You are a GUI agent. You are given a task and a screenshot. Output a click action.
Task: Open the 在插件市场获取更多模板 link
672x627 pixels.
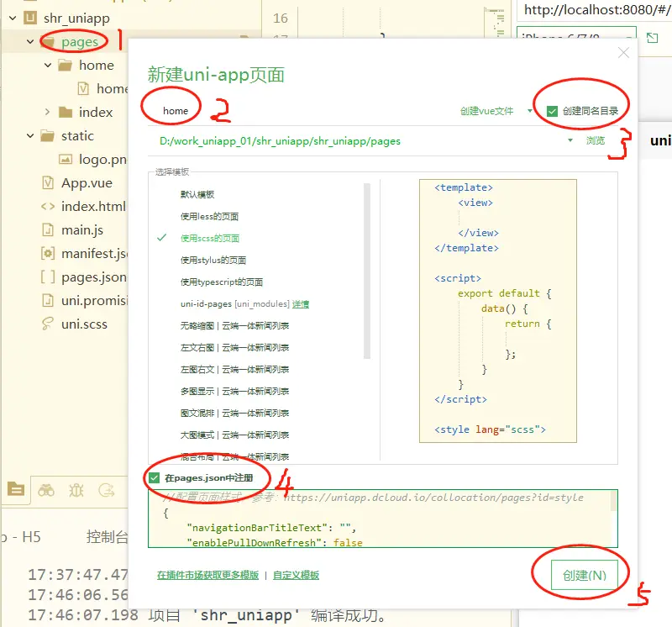[207, 575]
